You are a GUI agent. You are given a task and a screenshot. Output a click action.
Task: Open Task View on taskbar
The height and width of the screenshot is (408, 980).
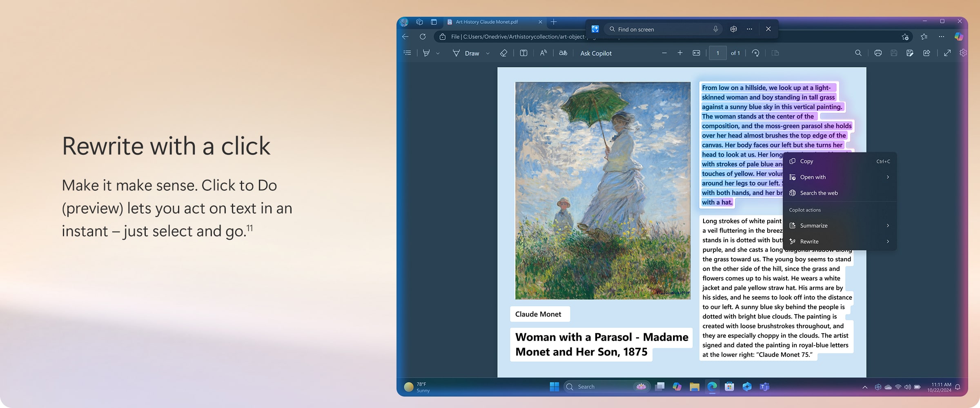point(659,387)
